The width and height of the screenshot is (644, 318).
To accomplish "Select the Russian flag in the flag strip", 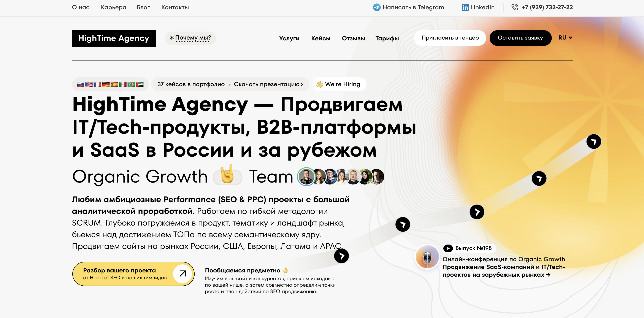I will tap(81, 85).
